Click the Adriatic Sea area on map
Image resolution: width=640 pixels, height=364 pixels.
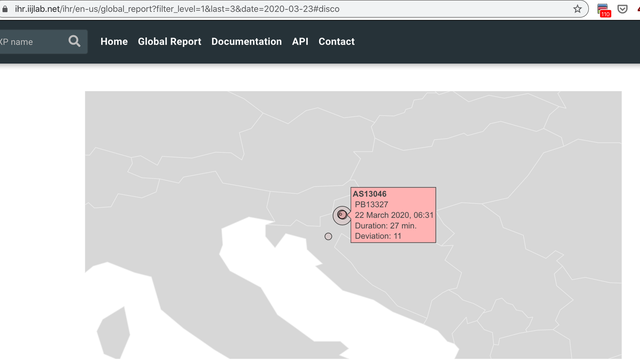(x=286, y=282)
